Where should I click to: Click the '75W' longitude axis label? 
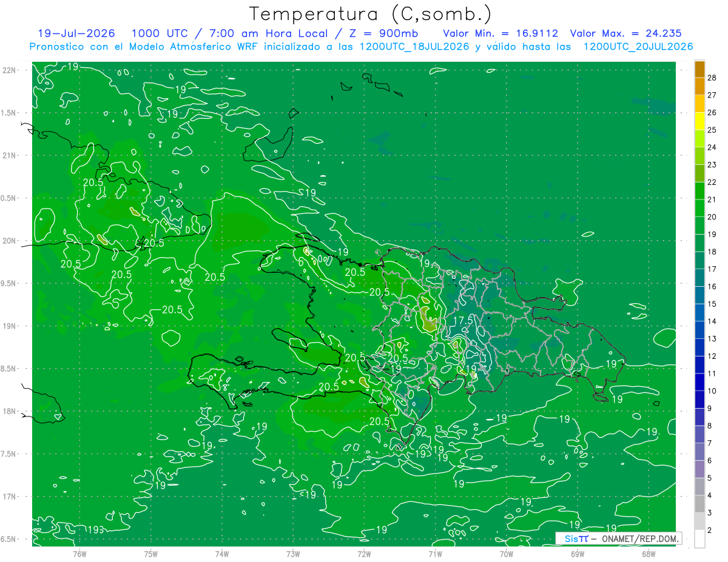(x=151, y=554)
